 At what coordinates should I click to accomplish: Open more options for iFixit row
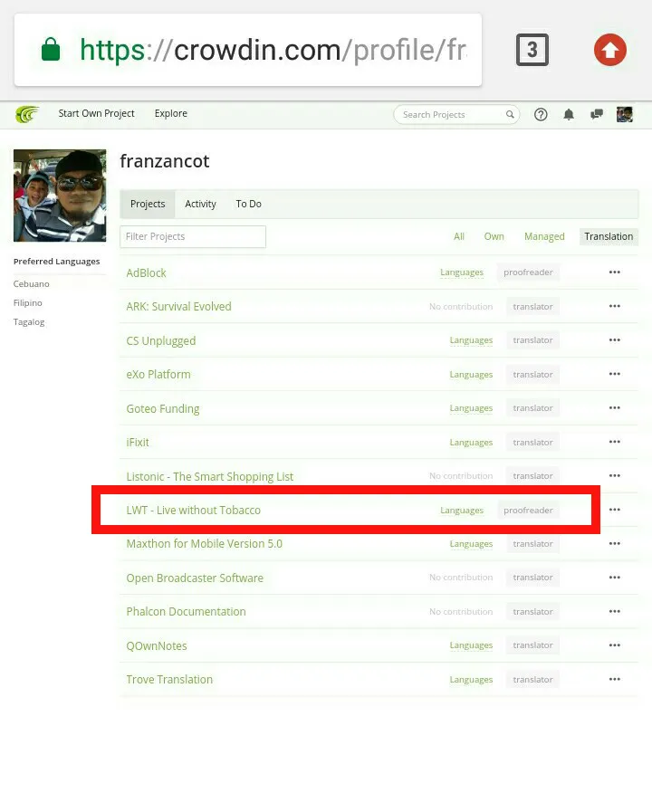615,442
